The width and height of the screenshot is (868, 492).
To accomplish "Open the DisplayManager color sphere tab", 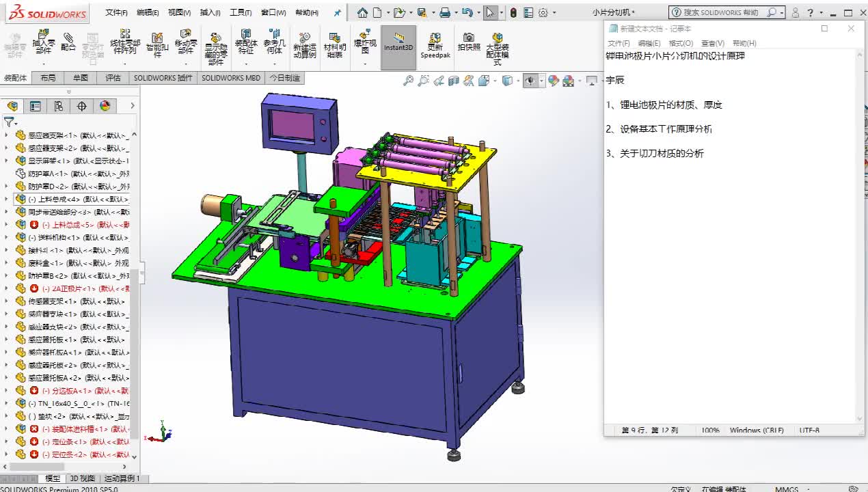I will coord(105,106).
